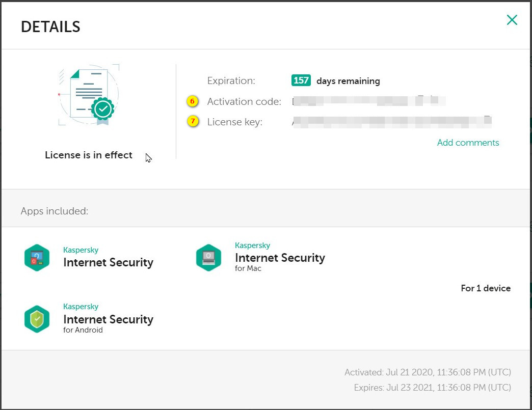Click the Internet Security for Android title
The image size is (532, 410).
(x=108, y=319)
